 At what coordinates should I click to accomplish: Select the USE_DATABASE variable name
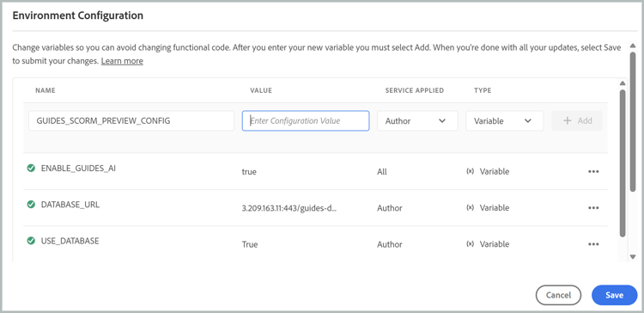(x=70, y=241)
